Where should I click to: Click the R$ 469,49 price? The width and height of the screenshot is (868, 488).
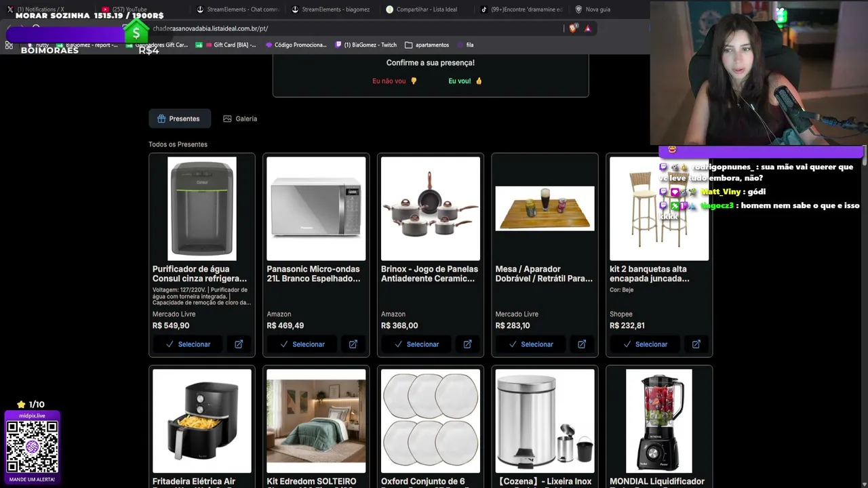click(x=285, y=326)
